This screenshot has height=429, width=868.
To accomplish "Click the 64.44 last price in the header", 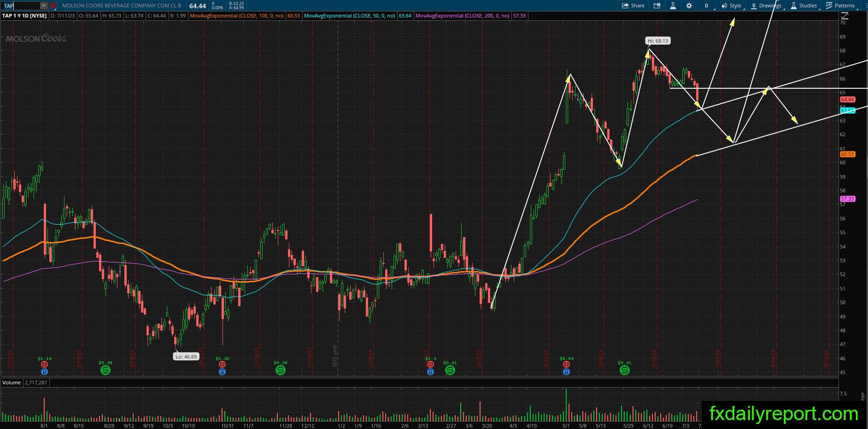I will click(x=198, y=6).
